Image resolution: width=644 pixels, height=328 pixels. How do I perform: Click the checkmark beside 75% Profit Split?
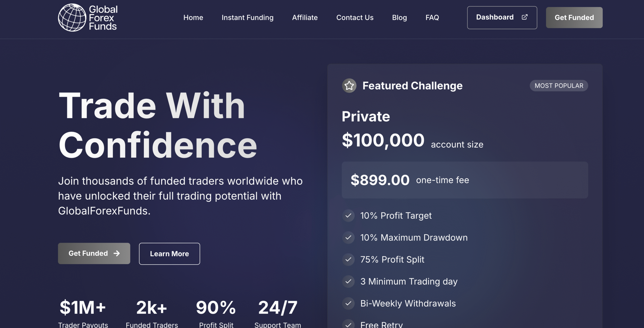(348, 259)
